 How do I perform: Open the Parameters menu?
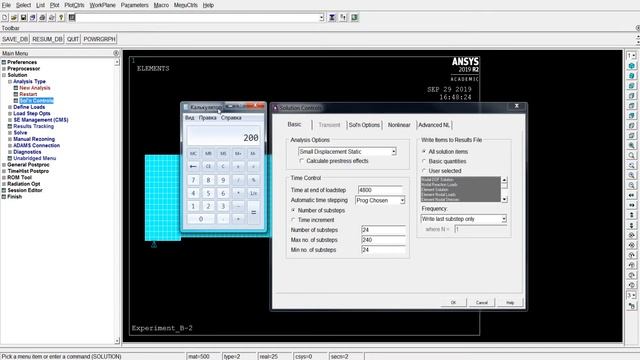pyautogui.click(x=135, y=5)
